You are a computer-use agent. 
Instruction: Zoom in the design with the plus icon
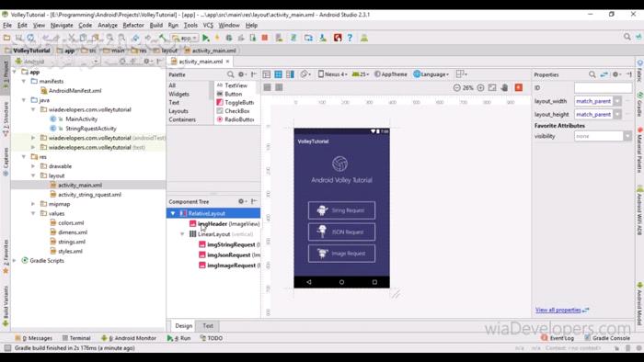[x=480, y=87]
